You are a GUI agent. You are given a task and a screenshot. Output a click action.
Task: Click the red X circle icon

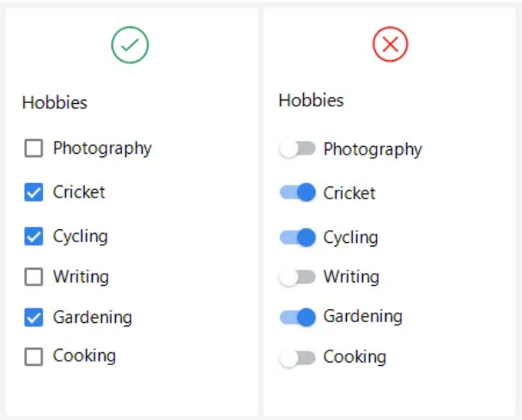[390, 44]
